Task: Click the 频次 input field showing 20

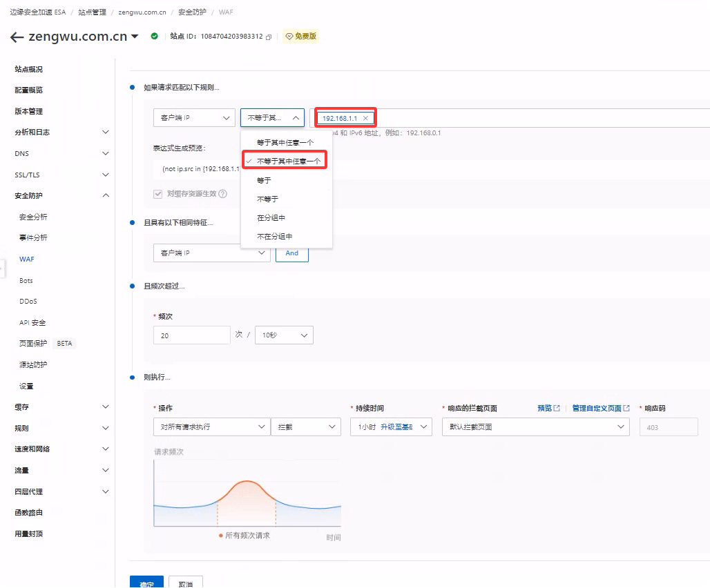Action: point(191,335)
